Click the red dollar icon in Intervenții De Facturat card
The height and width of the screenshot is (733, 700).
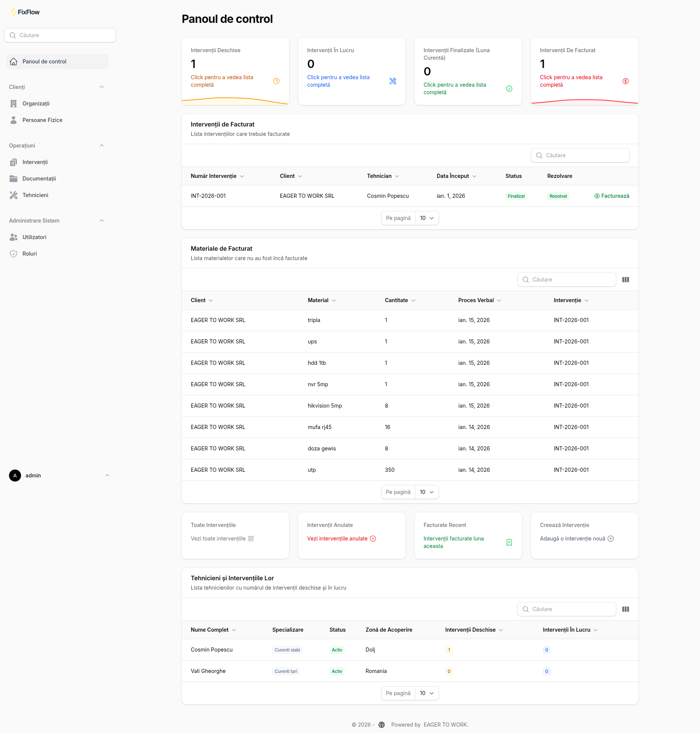(x=626, y=81)
